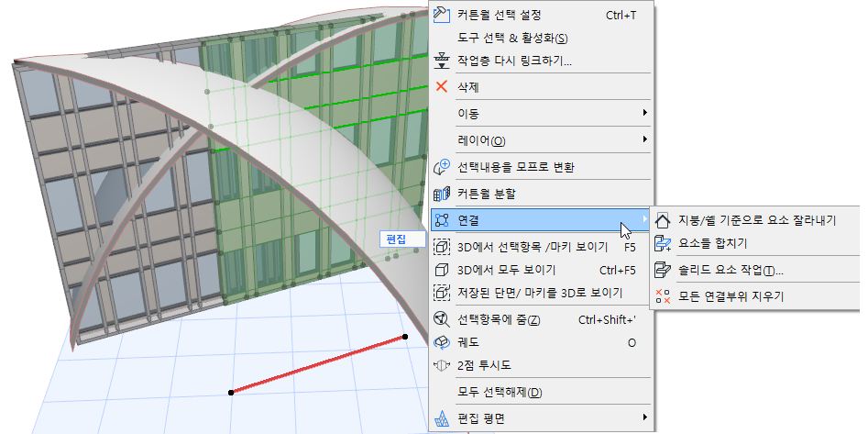The image size is (868, 434).
Task: Click the 작업층 다시 링크하기 icon
Action: 441,61
